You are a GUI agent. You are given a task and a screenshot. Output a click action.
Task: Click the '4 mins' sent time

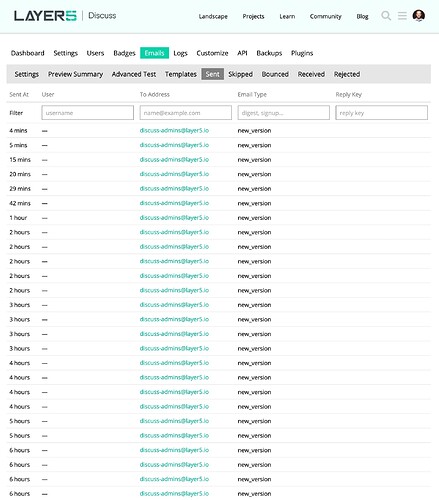click(18, 130)
